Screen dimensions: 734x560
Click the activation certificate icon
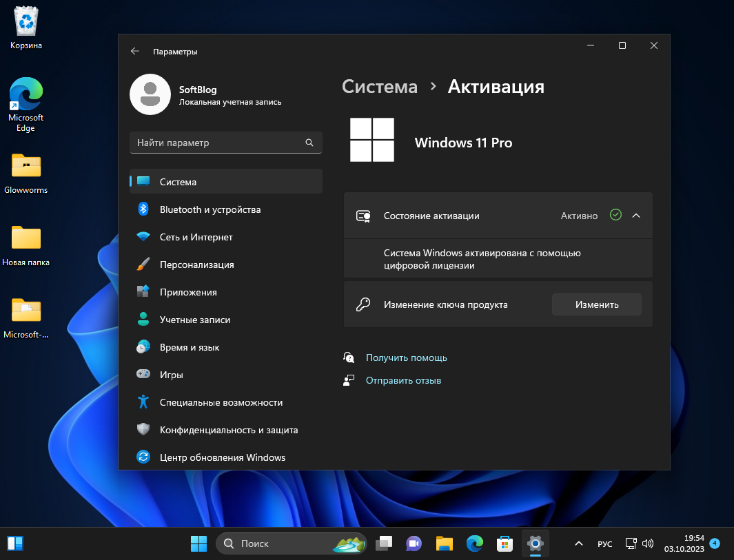(363, 216)
